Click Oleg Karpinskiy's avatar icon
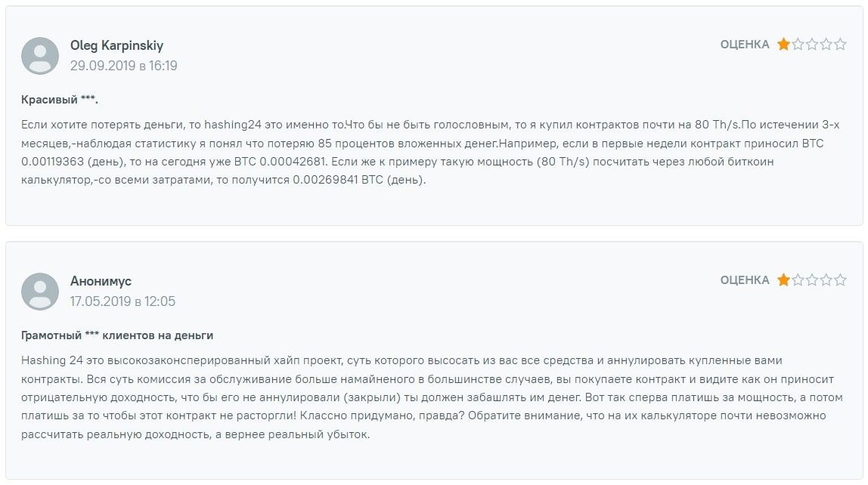 coord(40,56)
